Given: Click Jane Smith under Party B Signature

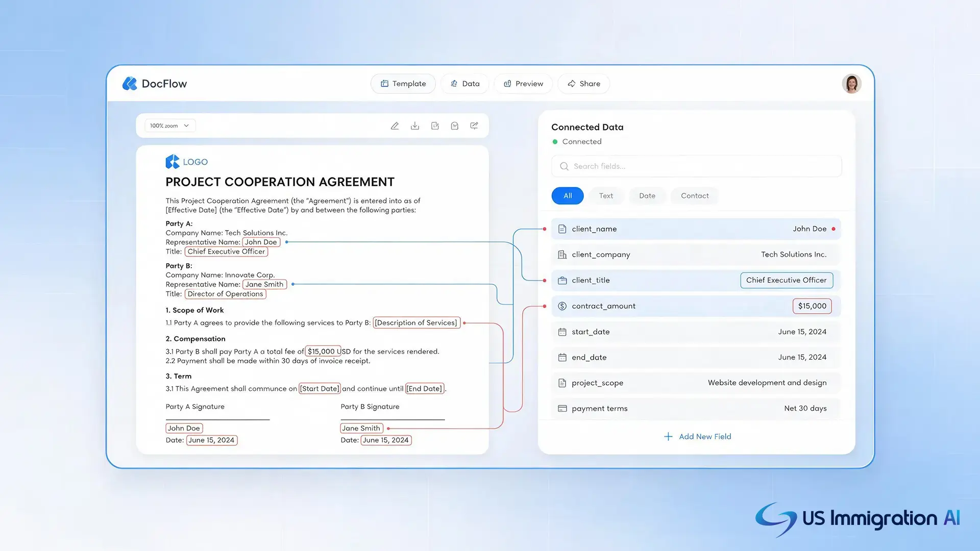Looking at the screenshot, I should 361,429.
